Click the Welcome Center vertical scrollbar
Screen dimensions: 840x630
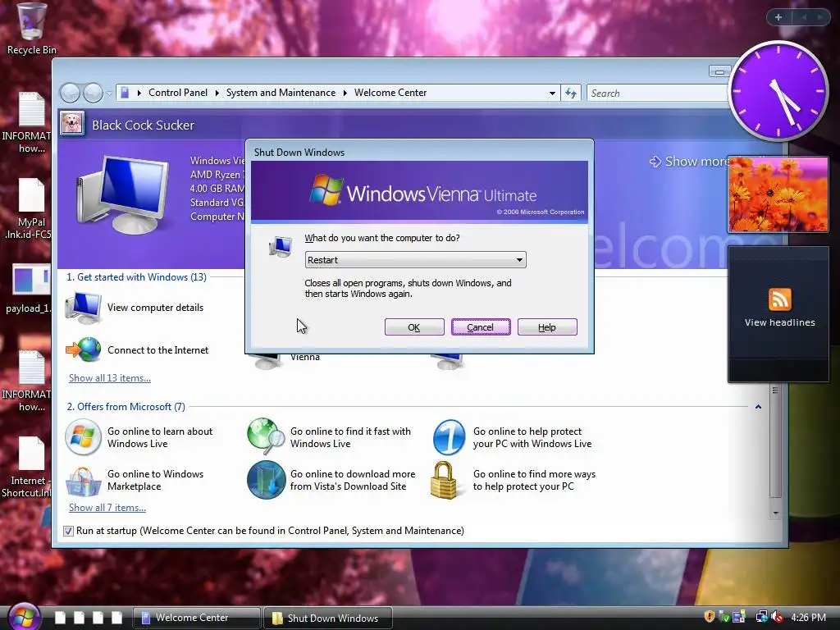tap(775, 442)
